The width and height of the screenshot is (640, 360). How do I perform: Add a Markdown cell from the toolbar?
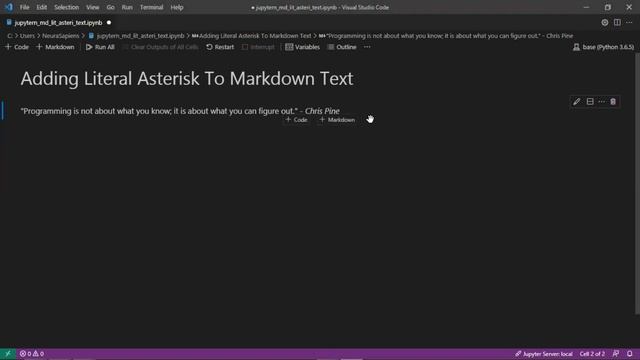[56, 47]
